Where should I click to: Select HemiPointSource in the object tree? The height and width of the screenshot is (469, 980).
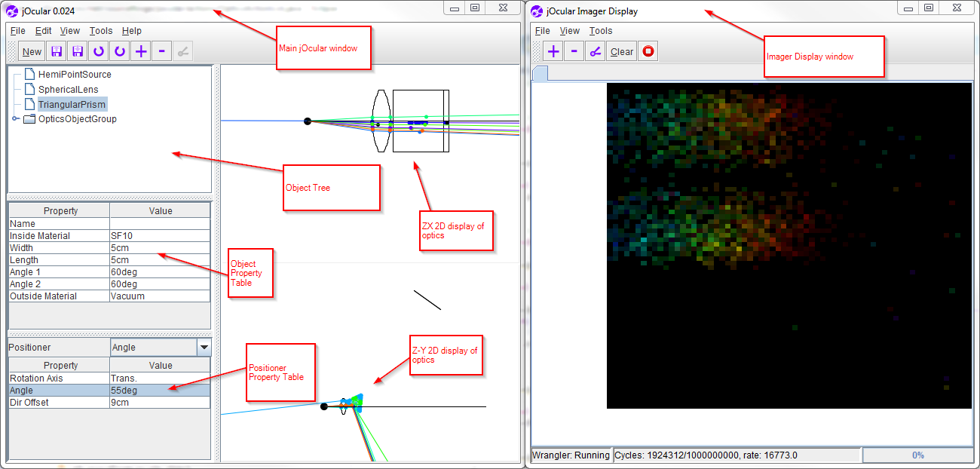point(75,75)
